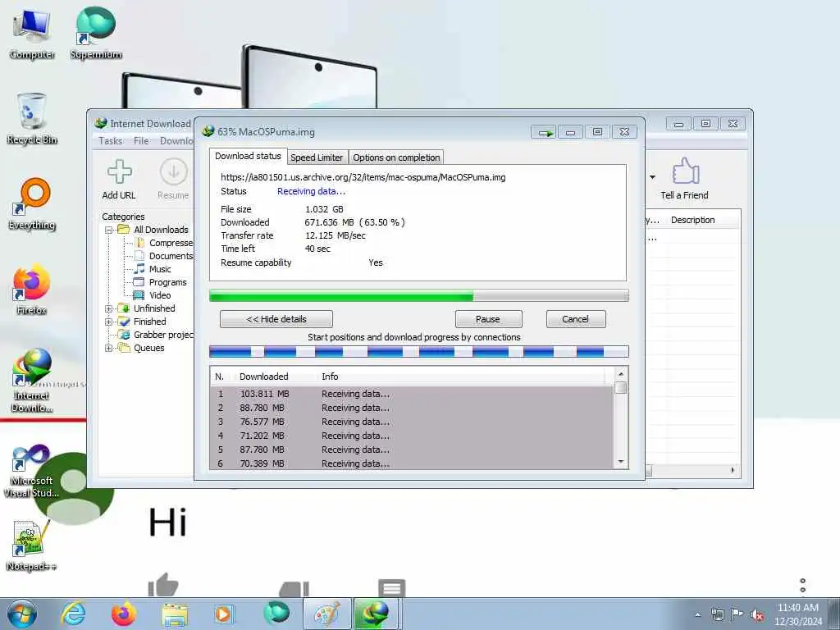Click the clock showing 11:40 AM

(x=797, y=608)
